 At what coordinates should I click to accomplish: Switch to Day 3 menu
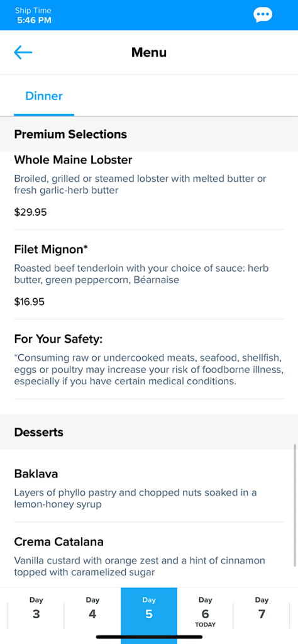[x=36, y=609]
